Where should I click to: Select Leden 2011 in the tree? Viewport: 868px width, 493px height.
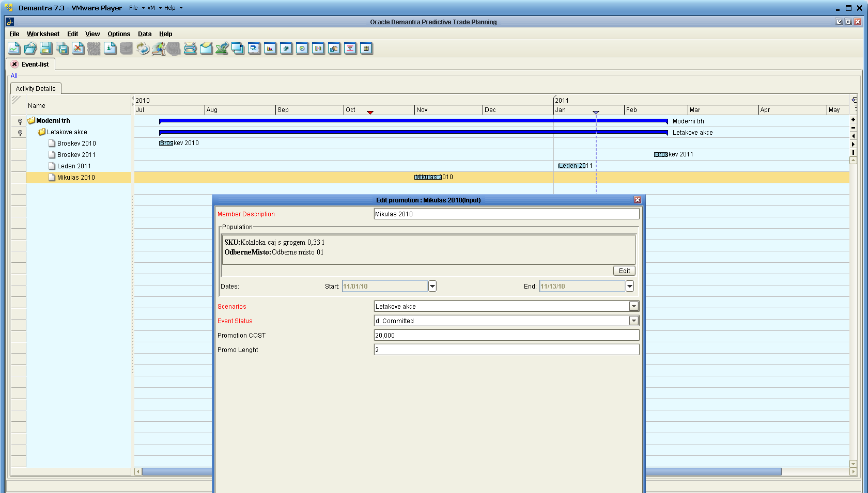(x=74, y=166)
